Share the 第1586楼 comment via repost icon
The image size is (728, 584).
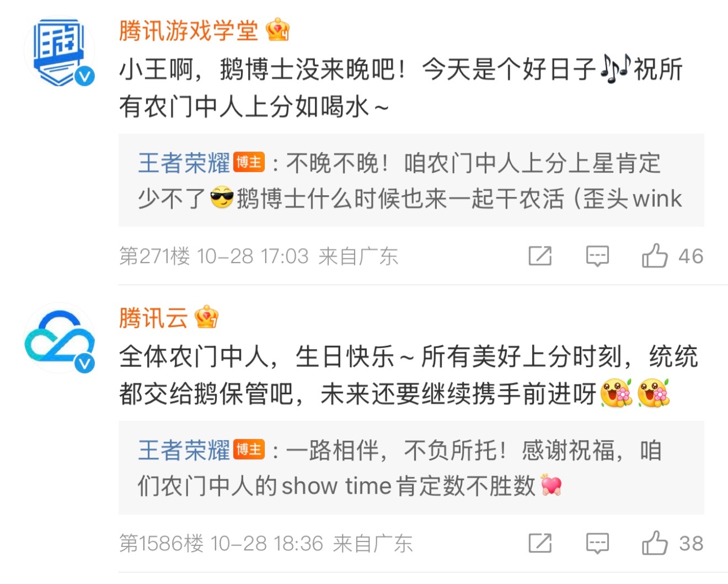coord(540,543)
